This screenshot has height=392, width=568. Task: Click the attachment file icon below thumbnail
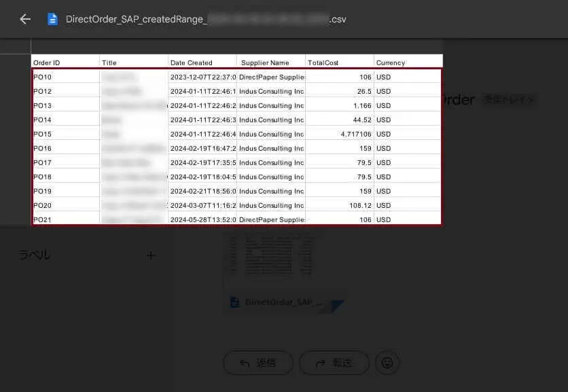(234, 302)
